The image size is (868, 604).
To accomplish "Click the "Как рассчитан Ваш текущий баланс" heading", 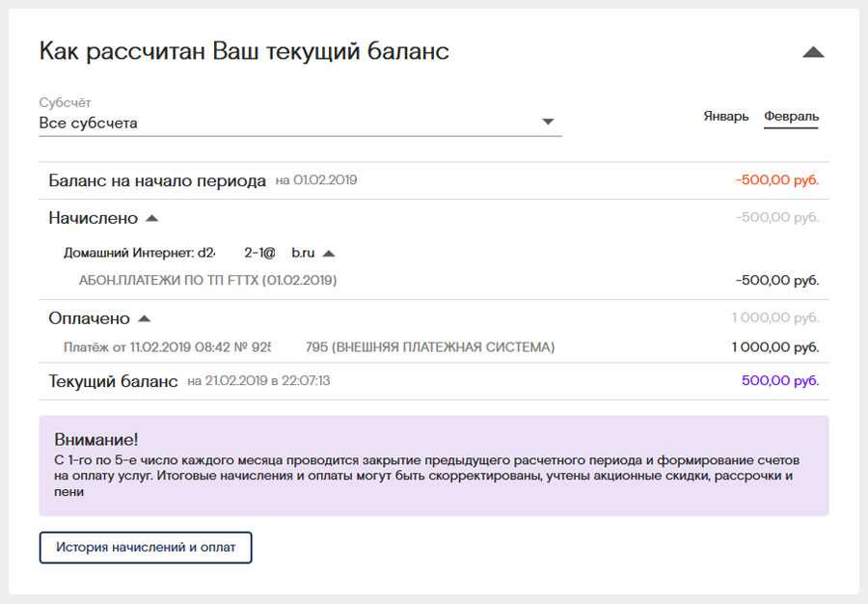I will [x=244, y=51].
